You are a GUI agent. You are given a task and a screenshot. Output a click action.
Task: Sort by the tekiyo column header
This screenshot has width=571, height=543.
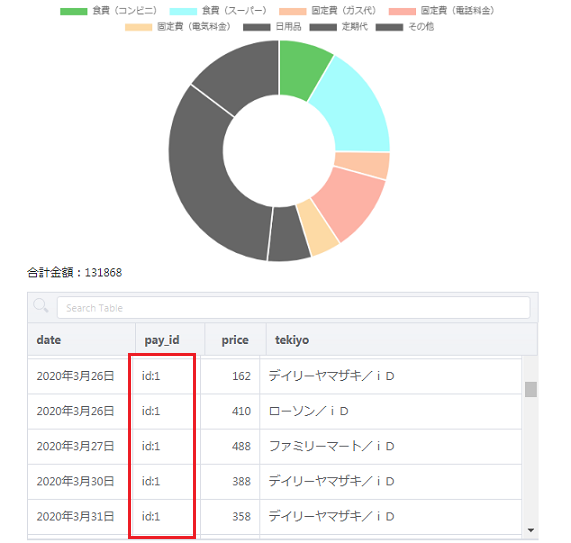click(402, 340)
